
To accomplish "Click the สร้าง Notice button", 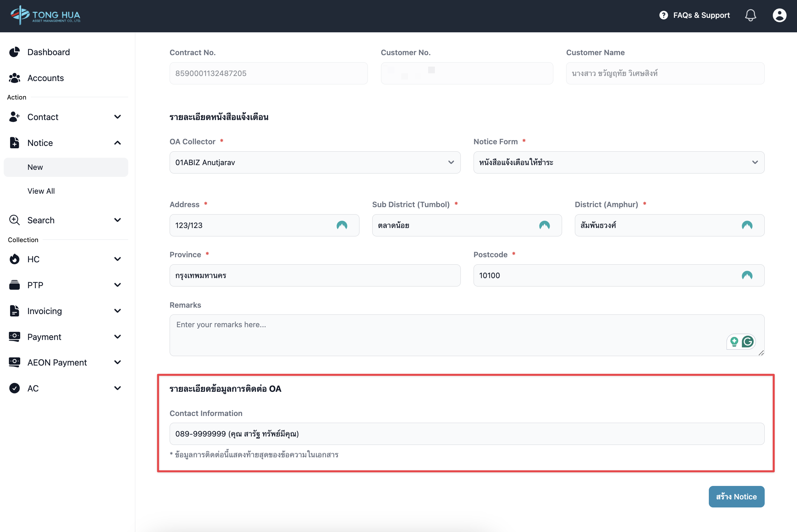I will click(x=736, y=496).
